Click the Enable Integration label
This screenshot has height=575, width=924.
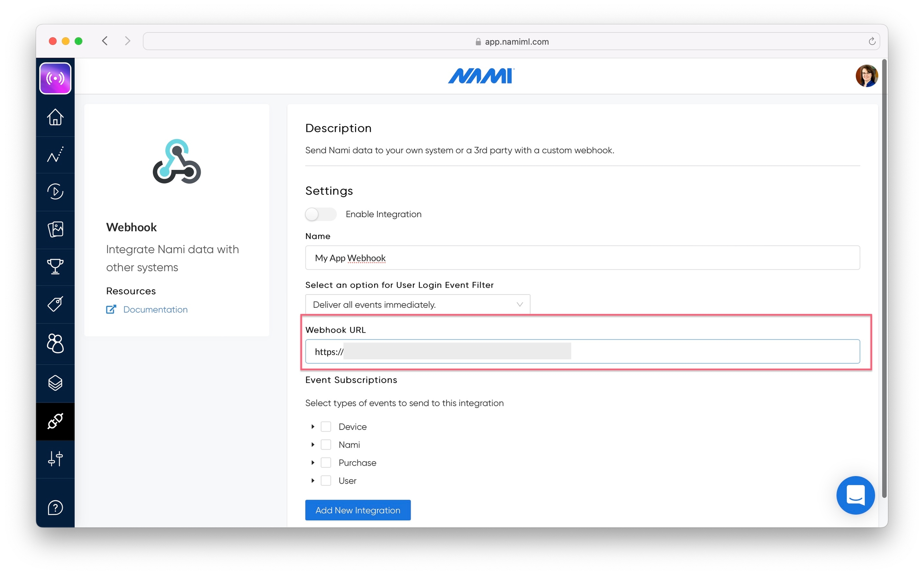383,214
